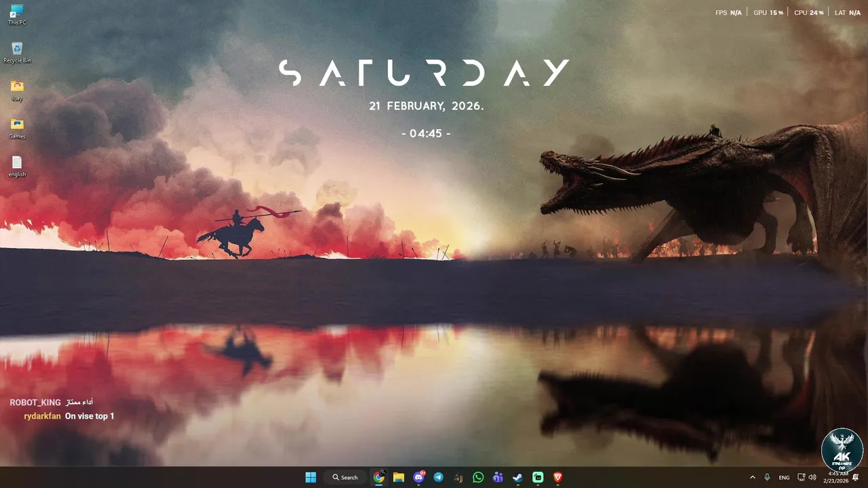Image resolution: width=868 pixels, height=488 pixels.
Task: Click the LAT N/A overlay reading
Action: tap(848, 13)
